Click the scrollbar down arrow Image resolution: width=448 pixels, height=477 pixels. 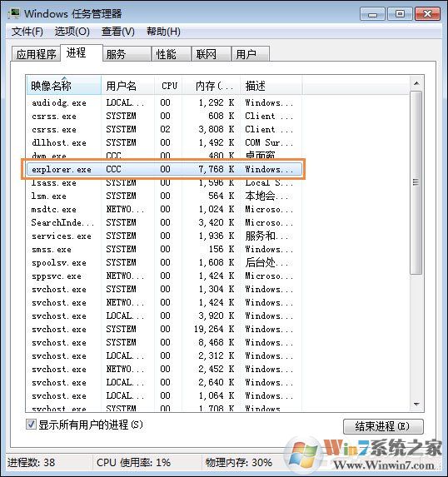click(x=416, y=405)
